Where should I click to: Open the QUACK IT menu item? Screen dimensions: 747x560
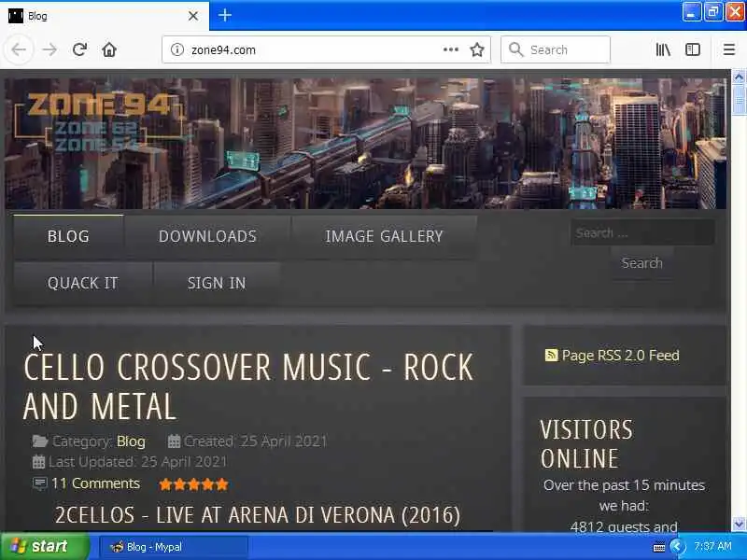(83, 283)
